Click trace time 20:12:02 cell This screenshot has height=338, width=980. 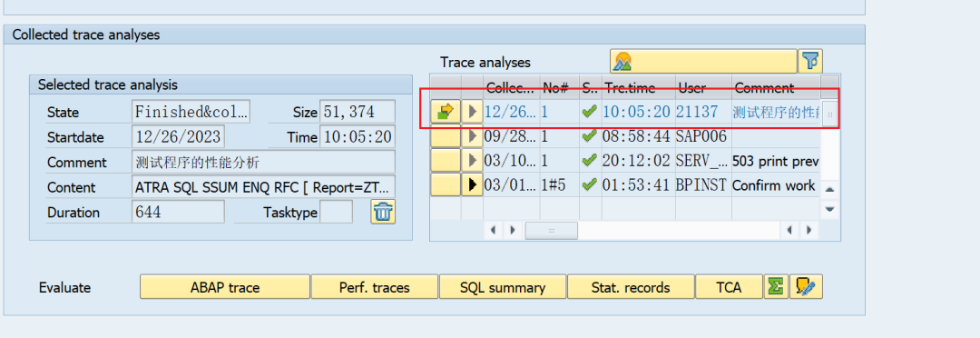tap(638, 160)
